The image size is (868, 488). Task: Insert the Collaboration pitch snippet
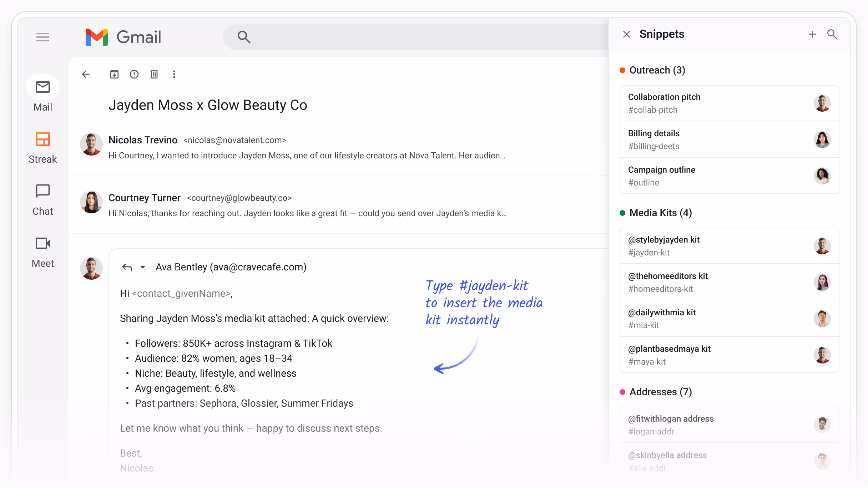[730, 103]
